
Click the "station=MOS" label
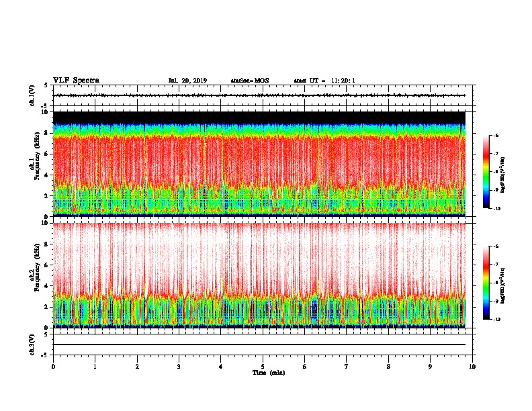click(x=250, y=81)
